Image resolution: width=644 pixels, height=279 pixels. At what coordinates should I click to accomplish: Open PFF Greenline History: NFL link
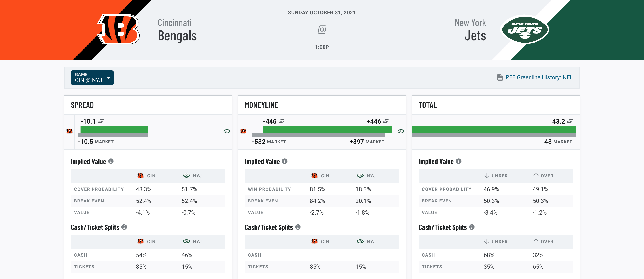tap(539, 77)
